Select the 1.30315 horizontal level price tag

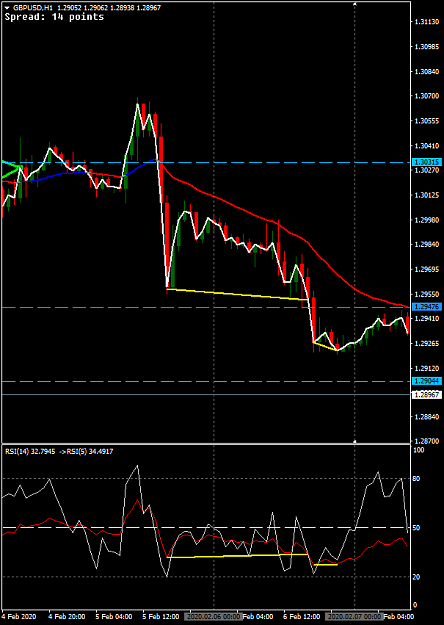[x=426, y=163]
